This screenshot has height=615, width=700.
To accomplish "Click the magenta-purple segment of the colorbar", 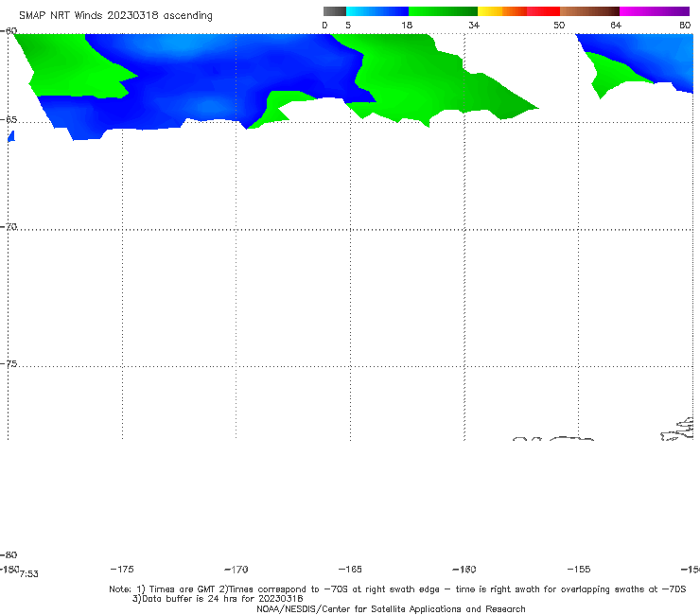I will [655, 11].
